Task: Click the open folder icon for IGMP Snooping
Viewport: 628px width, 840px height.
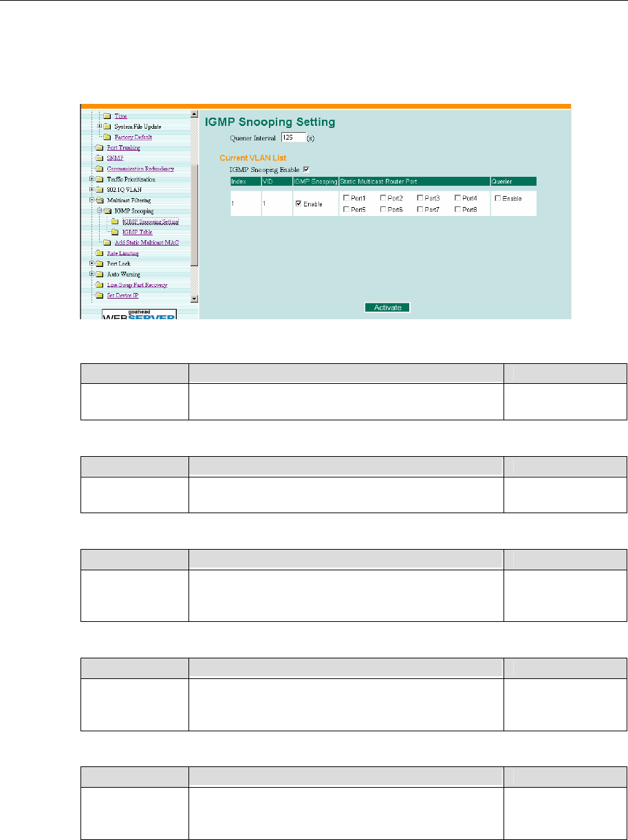Action: [x=107, y=211]
